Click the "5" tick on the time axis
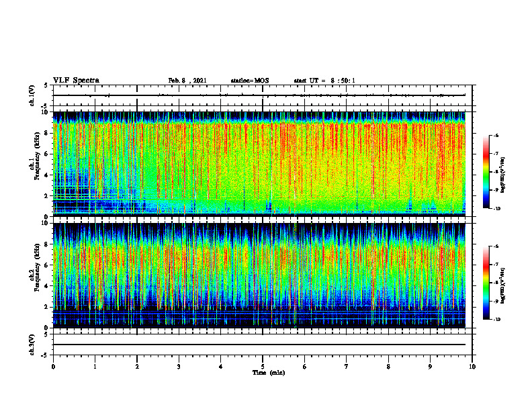This screenshot has height=411, width=532. tap(263, 367)
